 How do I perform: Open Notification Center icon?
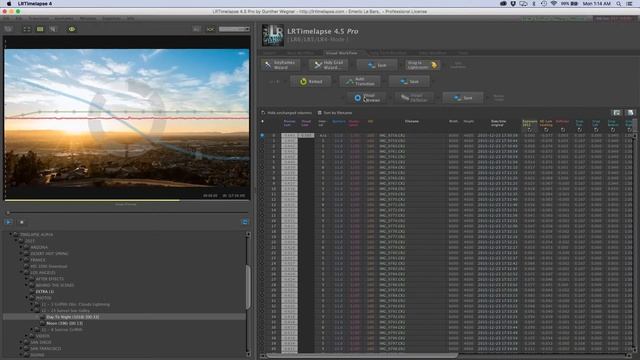pyautogui.click(x=630, y=4)
